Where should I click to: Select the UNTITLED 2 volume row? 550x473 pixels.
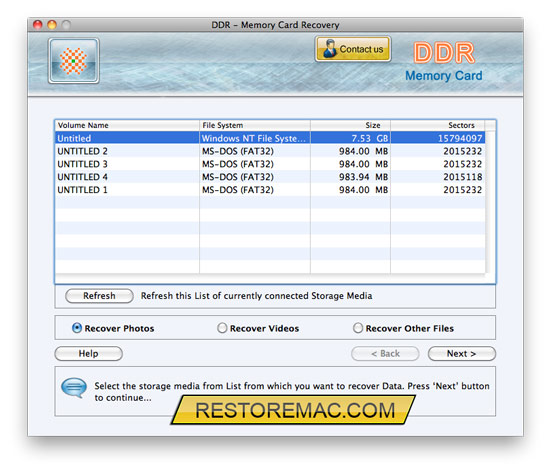point(270,151)
